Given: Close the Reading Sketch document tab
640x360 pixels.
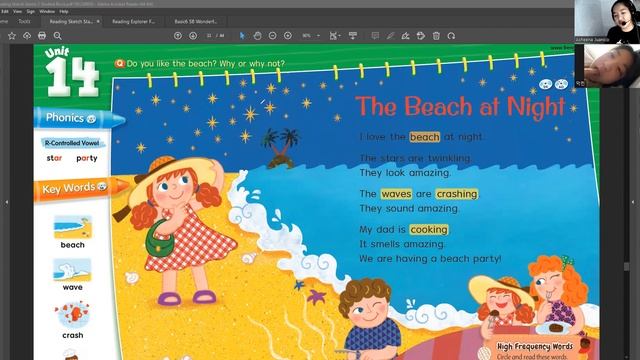Looking at the screenshot, I should click(x=98, y=21).
